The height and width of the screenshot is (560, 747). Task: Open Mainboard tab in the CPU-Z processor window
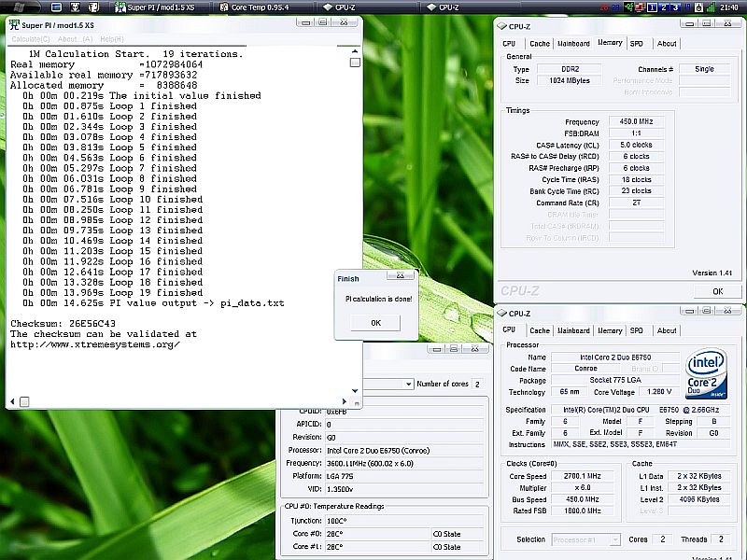pyautogui.click(x=573, y=330)
